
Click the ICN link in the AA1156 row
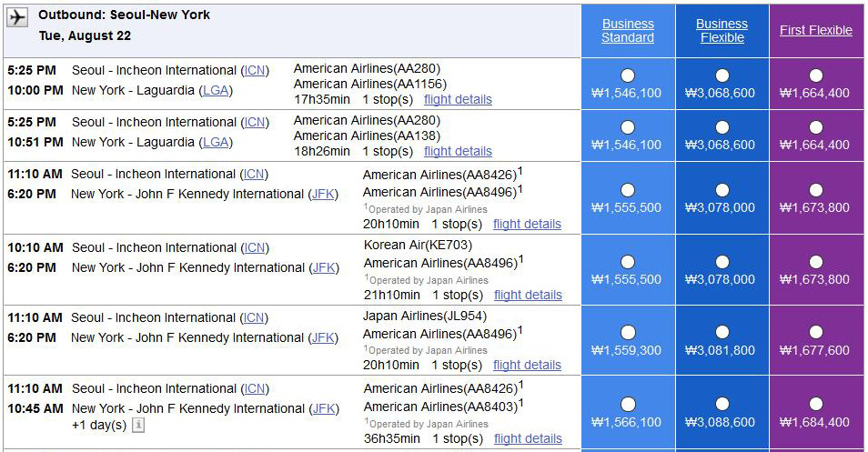tap(255, 71)
